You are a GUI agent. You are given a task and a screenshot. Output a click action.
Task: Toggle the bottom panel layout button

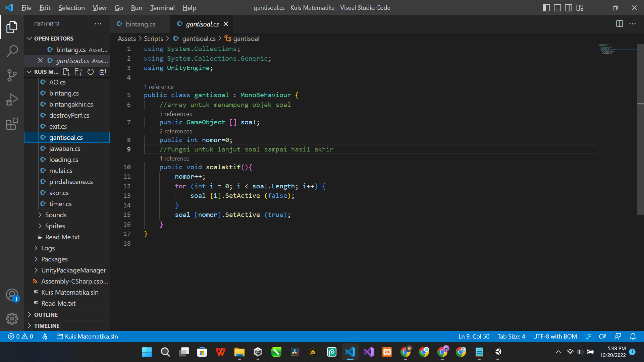[x=557, y=8]
